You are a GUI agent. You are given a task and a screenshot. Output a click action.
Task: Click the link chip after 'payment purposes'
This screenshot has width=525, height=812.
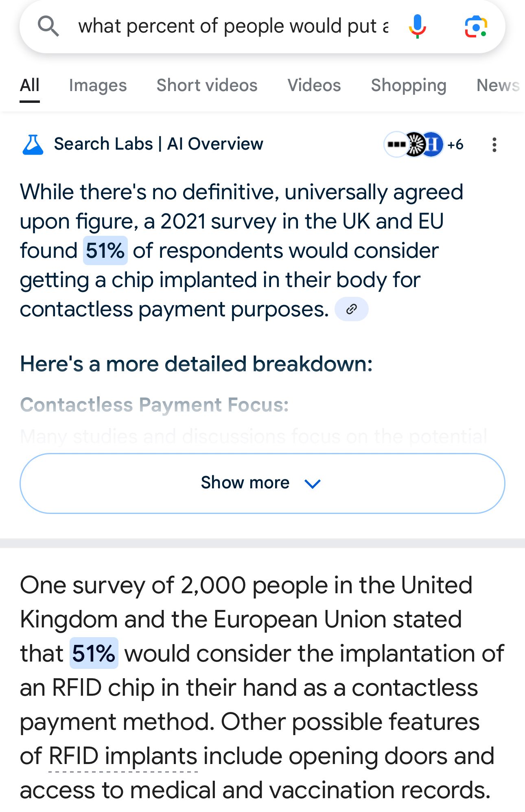point(351,309)
